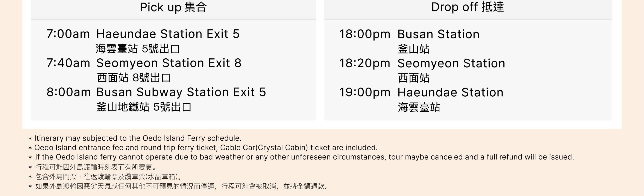Select the 7:40am pick-up time
The height and width of the screenshot is (196, 644).
(x=68, y=63)
